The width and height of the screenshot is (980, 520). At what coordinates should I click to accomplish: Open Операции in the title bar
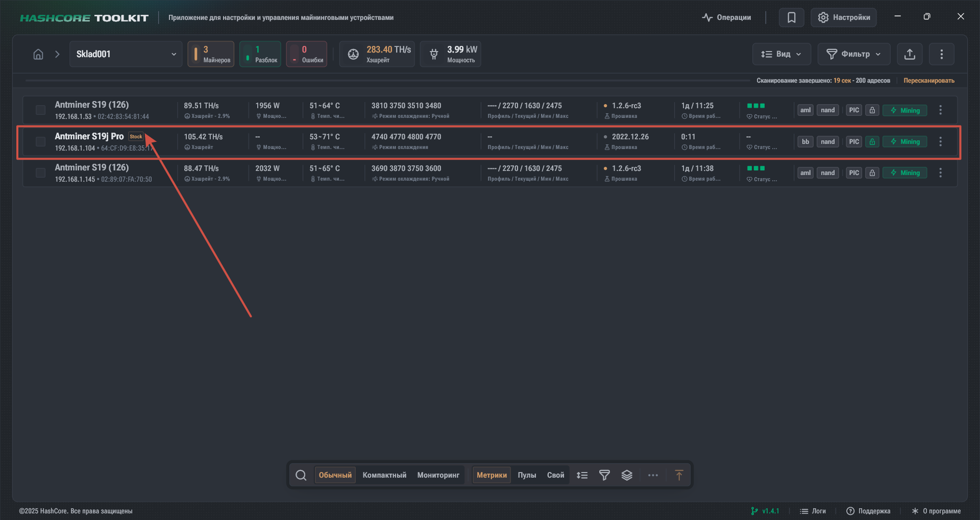(726, 17)
